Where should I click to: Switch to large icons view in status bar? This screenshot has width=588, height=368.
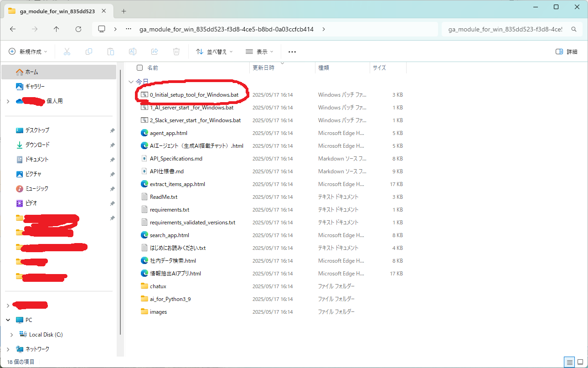[580, 362]
